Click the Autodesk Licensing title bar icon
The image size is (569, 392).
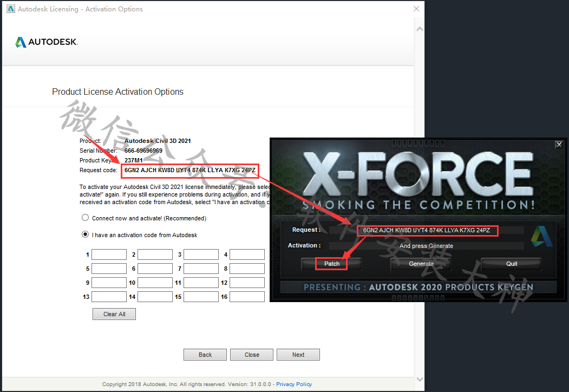11,9
